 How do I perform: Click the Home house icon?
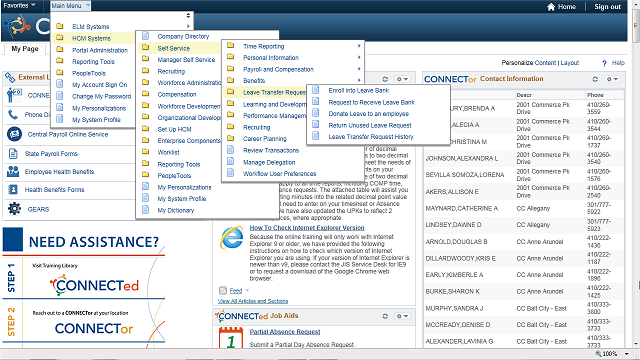click(551, 7)
